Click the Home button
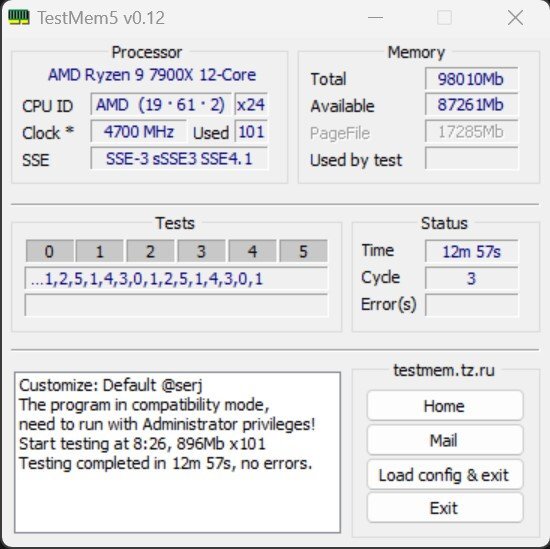The height and width of the screenshot is (549, 550). [x=444, y=406]
